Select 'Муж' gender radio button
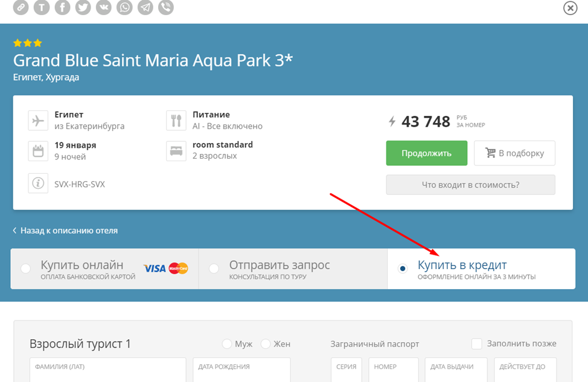 click(227, 344)
